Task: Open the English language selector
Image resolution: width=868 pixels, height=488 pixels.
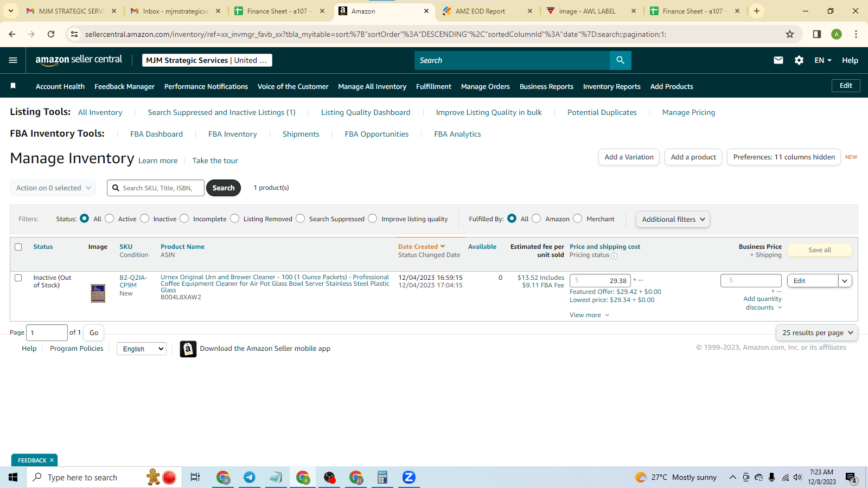Action: (x=141, y=349)
